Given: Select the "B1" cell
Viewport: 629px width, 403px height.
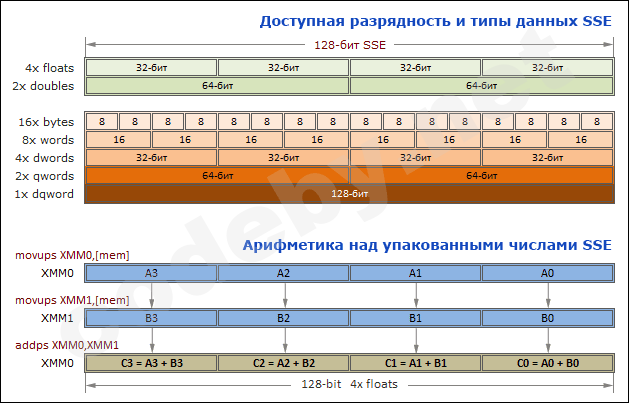Looking at the screenshot, I should tap(415, 318).
